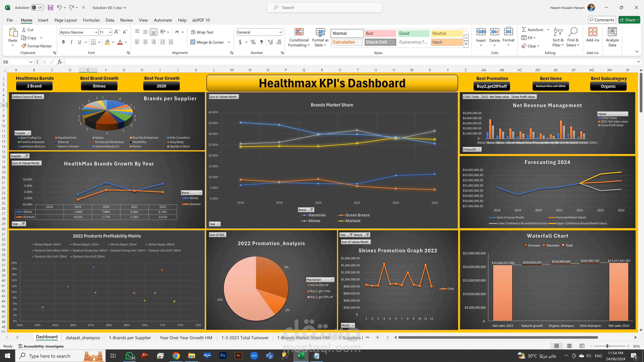Open Mechanism filter on Promotion pie chart
Screen dimensions: 644x362
point(320,280)
